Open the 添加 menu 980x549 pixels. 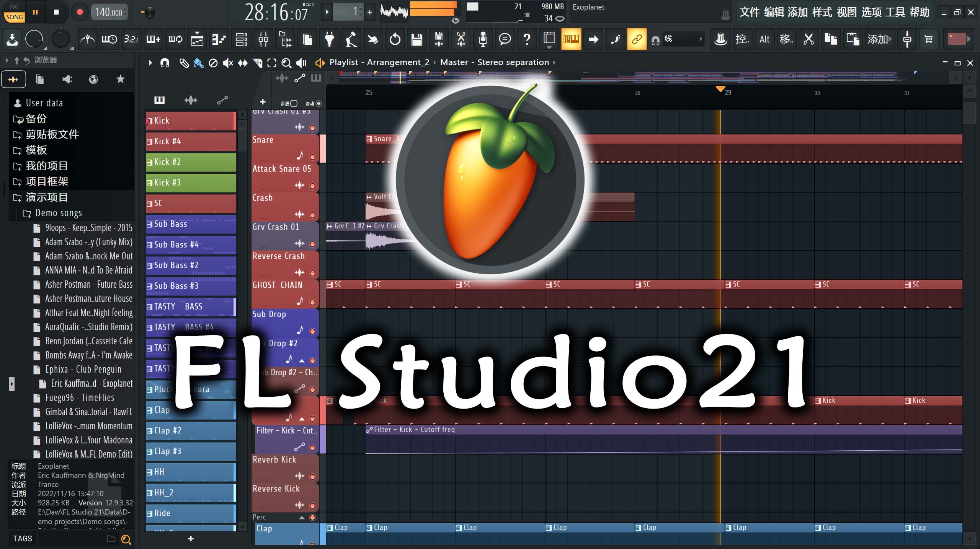[x=798, y=12]
